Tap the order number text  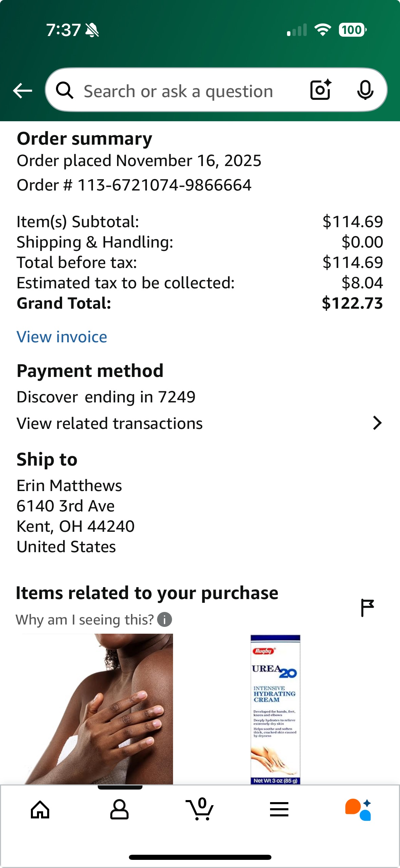[134, 185]
